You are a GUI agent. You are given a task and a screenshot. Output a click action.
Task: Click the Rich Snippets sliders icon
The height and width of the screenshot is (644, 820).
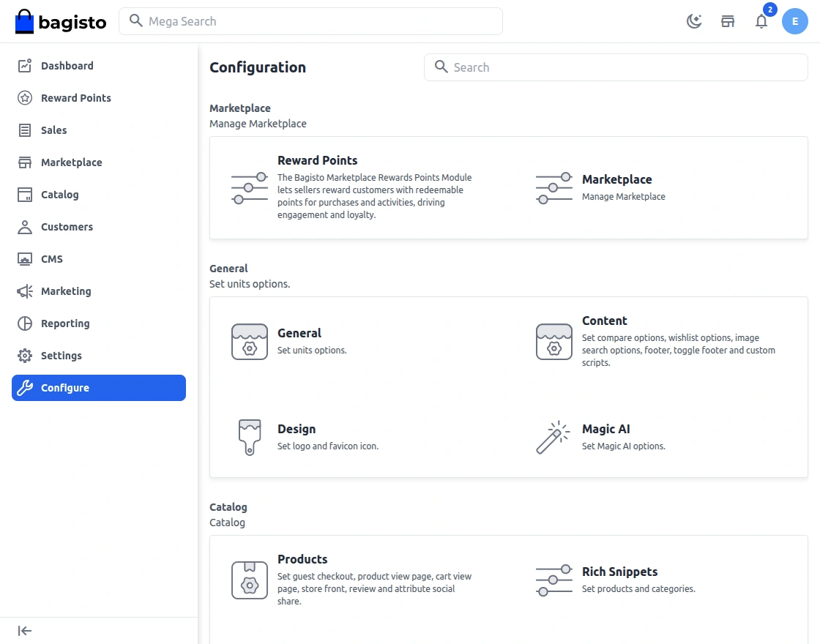[x=553, y=580]
